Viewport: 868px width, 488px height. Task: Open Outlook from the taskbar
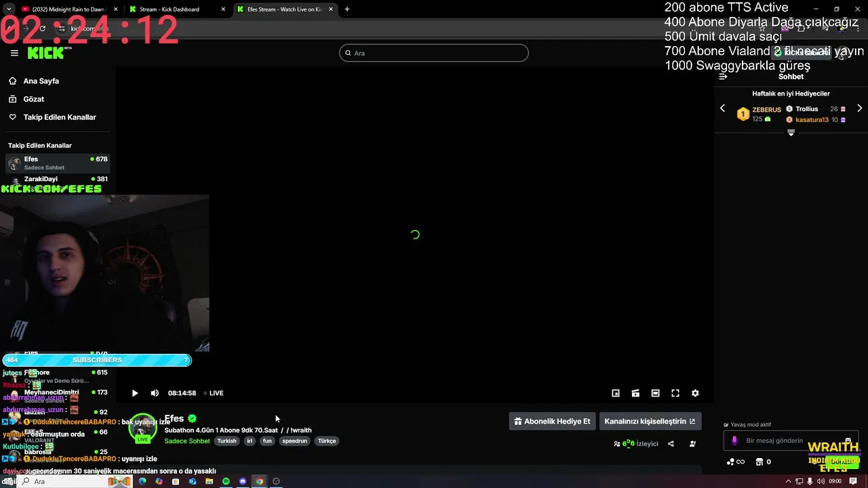point(193,481)
